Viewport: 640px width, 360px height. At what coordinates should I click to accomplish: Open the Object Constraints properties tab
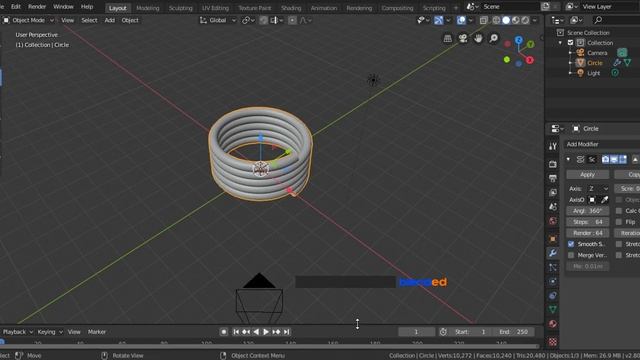(x=553, y=296)
